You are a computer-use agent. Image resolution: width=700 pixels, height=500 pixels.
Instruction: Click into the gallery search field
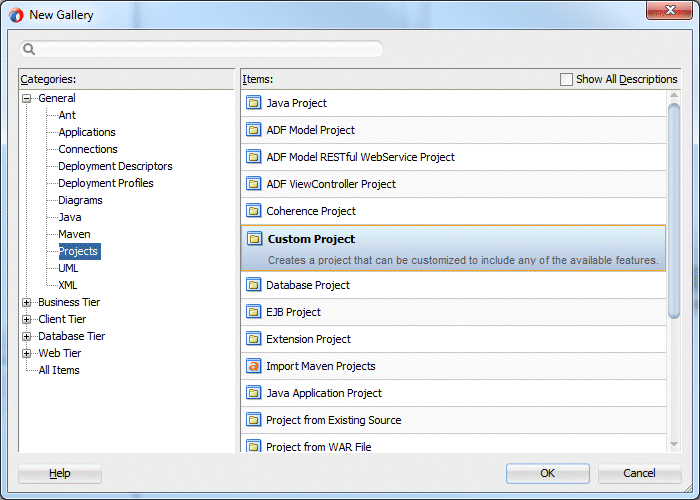coord(201,49)
